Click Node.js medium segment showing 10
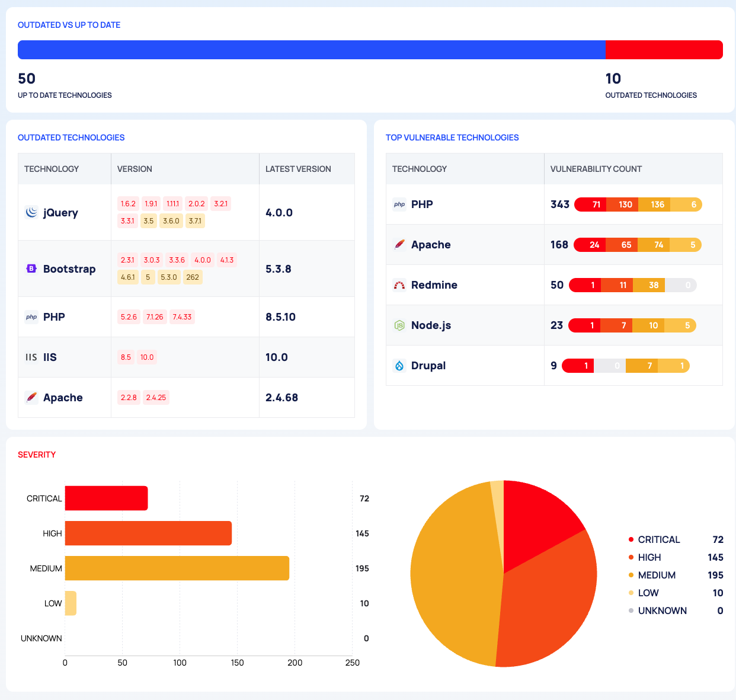 point(648,325)
